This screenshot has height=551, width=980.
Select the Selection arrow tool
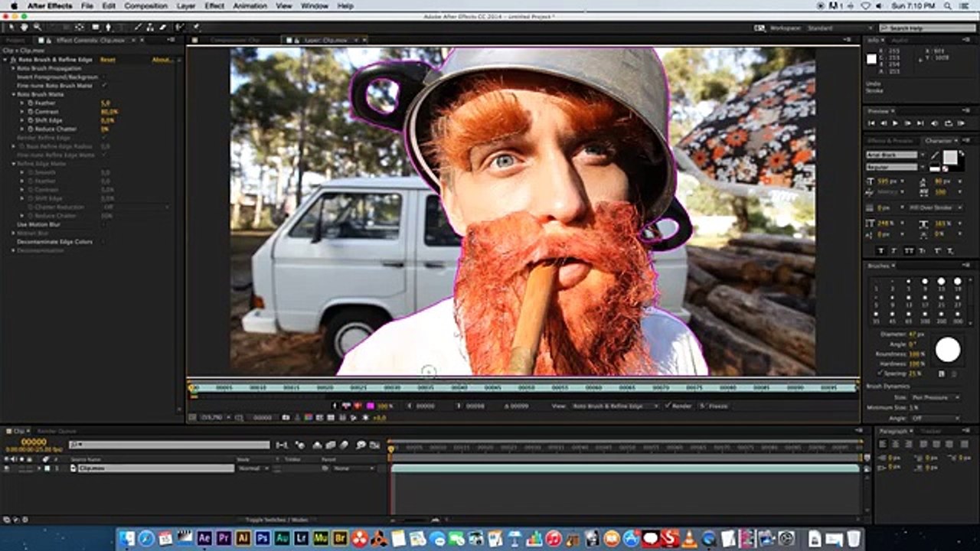click(x=11, y=28)
